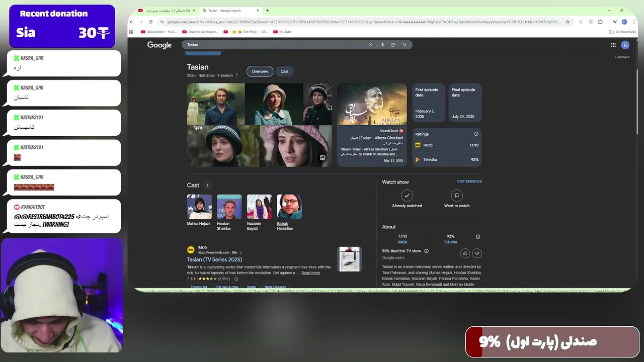The image size is (644, 362).
Task: Open Tasian (TV Series 2025) IMDb result
Action: 214,259
